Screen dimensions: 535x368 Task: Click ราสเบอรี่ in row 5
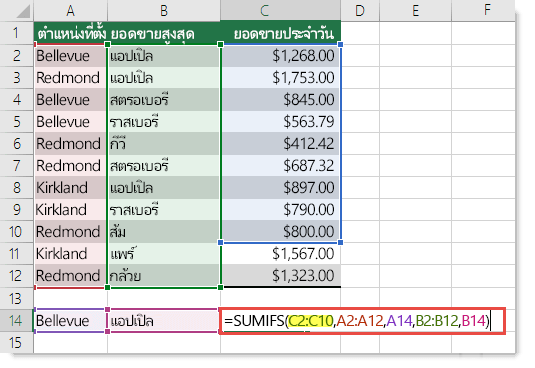[164, 122]
